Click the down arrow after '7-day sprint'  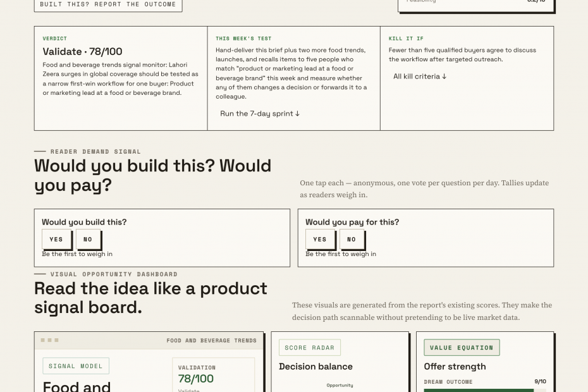(x=297, y=114)
